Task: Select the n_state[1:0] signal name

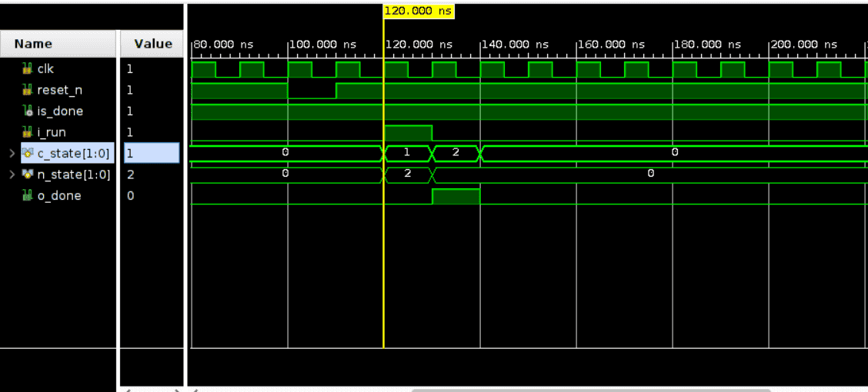Action: pos(74,174)
